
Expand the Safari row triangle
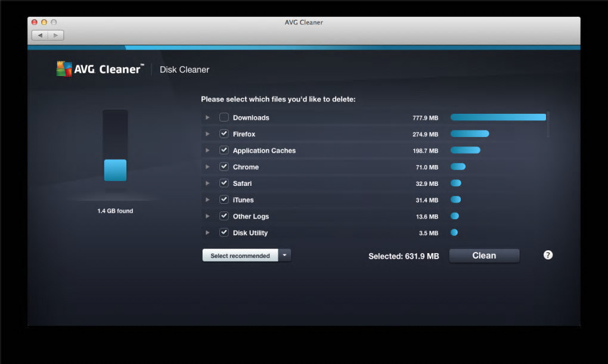(207, 183)
